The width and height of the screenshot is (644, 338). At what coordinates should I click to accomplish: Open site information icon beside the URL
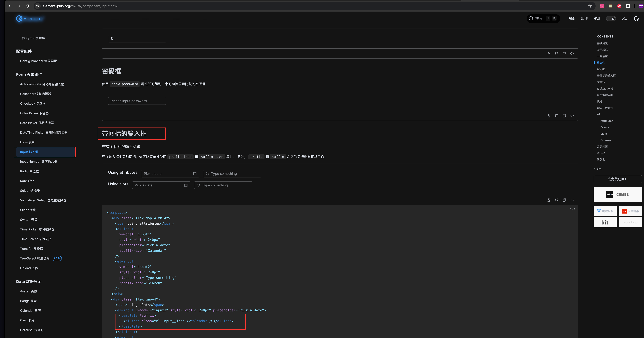tap(38, 6)
